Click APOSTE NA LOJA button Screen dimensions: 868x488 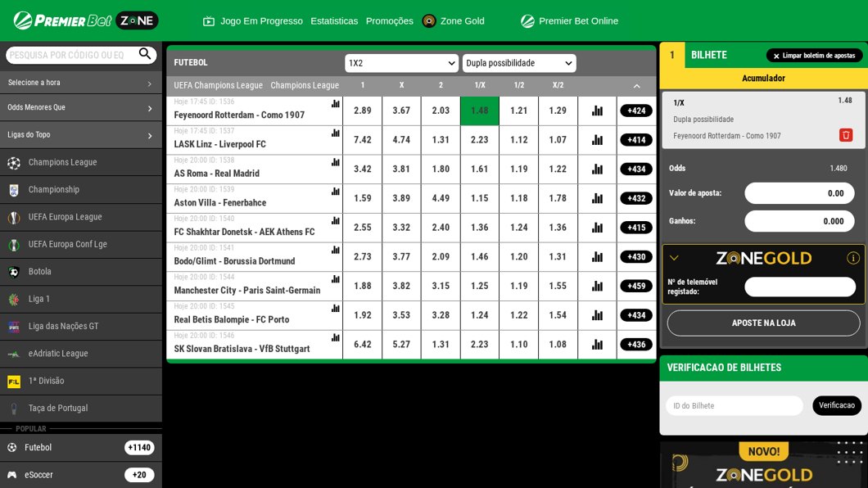(763, 323)
